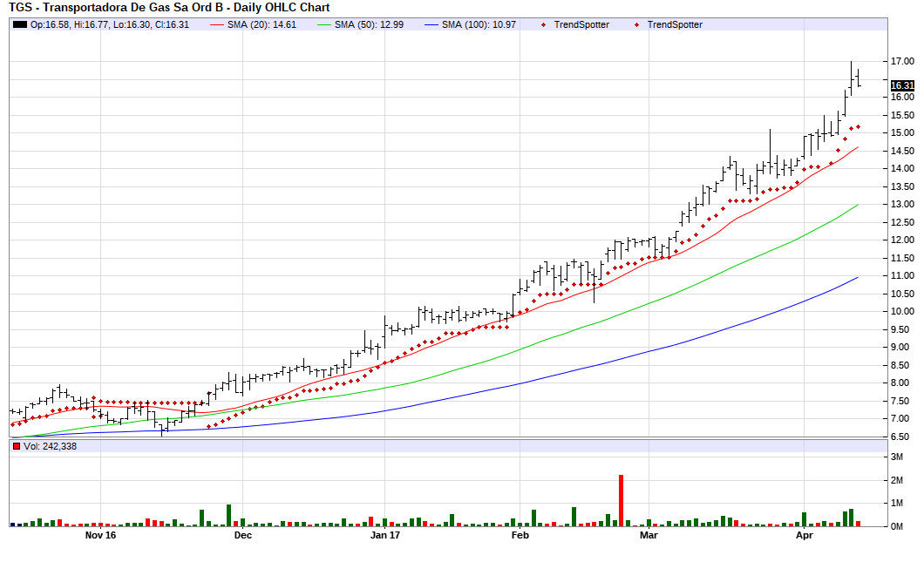Image resolution: width=924 pixels, height=562 pixels.
Task: Click the SMA (50): 12.99 label
Action: [369, 24]
